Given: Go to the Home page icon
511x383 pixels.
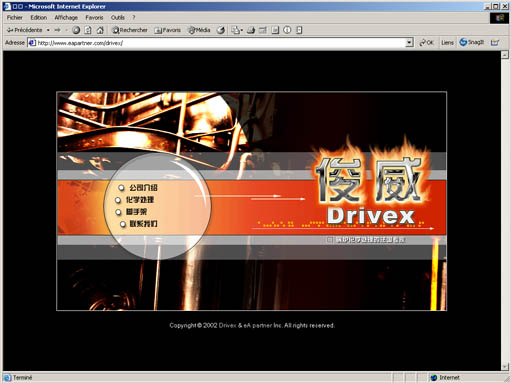Looking at the screenshot, I should (x=100, y=30).
